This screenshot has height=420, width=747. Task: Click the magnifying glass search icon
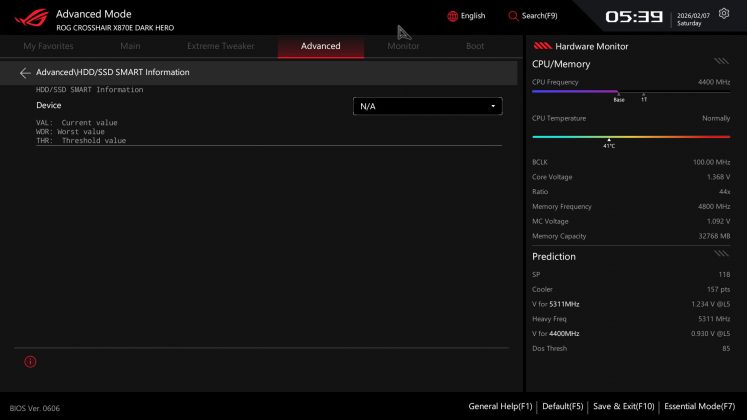(x=513, y=16)
